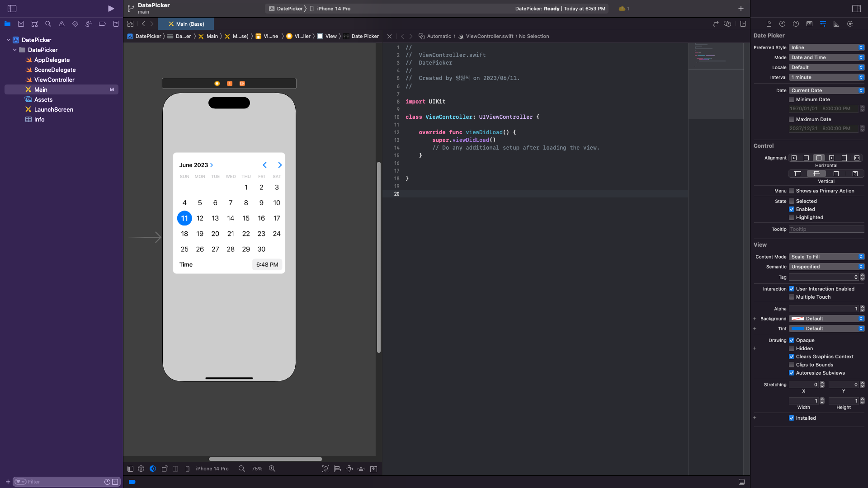Viewport: 868px width, 488px height.
Task: Click the Library plus button
Action: pos(741,9)
